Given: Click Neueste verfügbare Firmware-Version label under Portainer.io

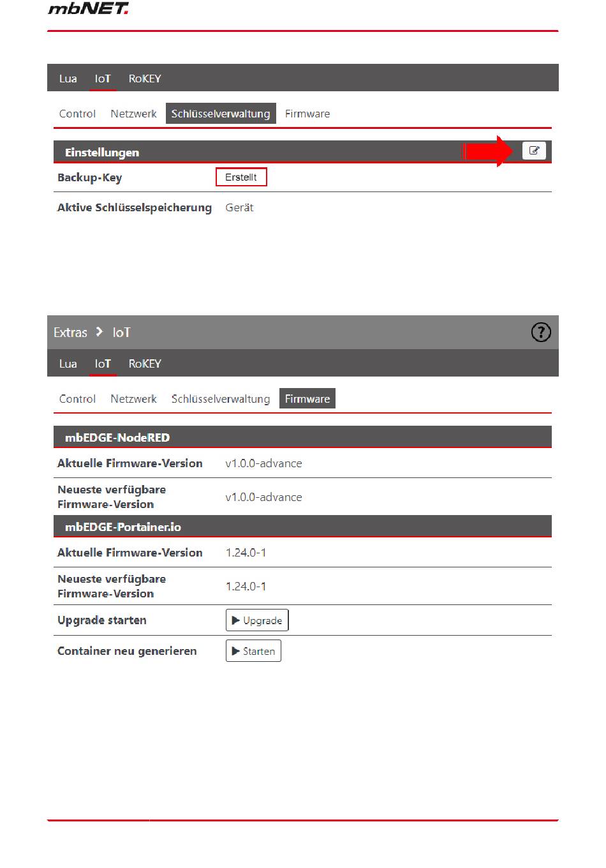Looking at the screenshot, I should [x=112, y=586].
